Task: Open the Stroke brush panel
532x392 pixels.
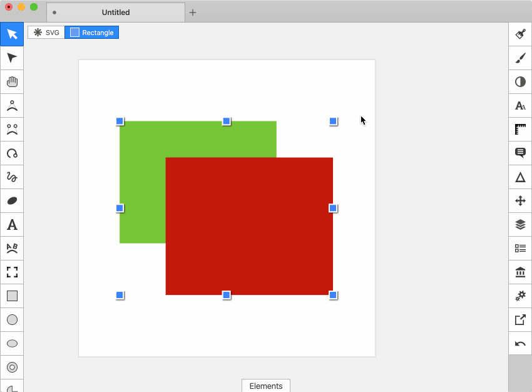Action: pos(520,58)
